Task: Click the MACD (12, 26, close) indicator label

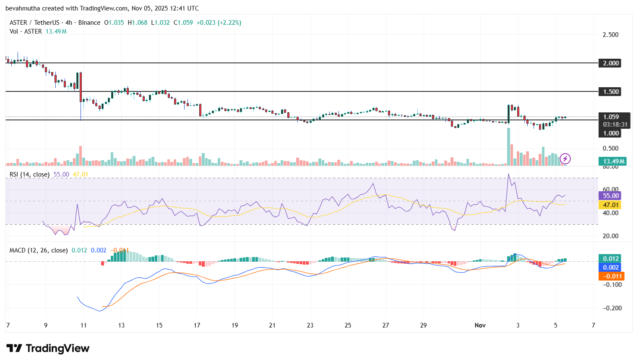Action: pyautogui.click(x=38, y=250)
